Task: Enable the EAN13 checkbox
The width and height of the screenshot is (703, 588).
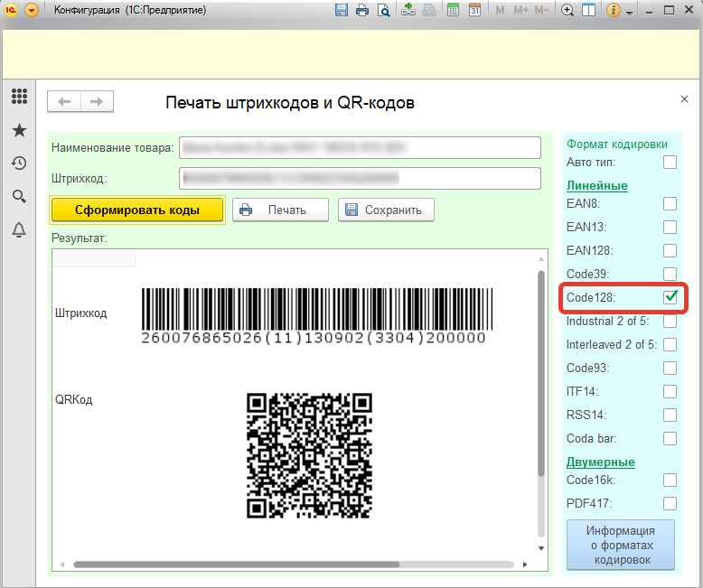Action: pos(670,227)
